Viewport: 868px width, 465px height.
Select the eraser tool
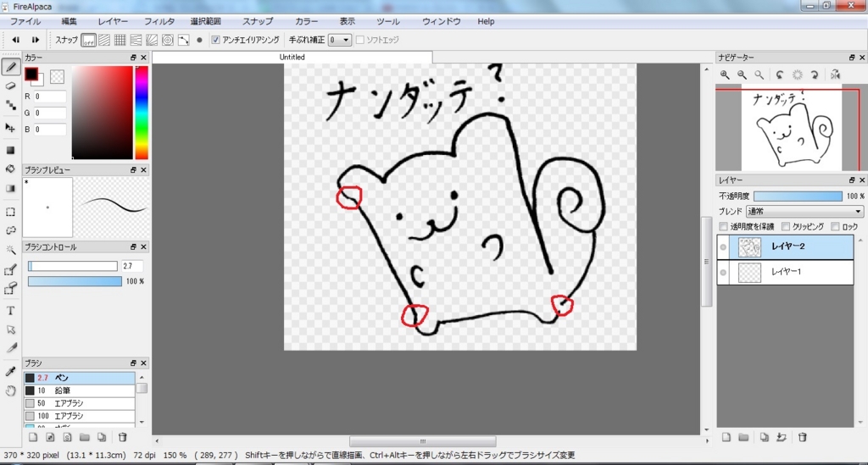point(10,86)
